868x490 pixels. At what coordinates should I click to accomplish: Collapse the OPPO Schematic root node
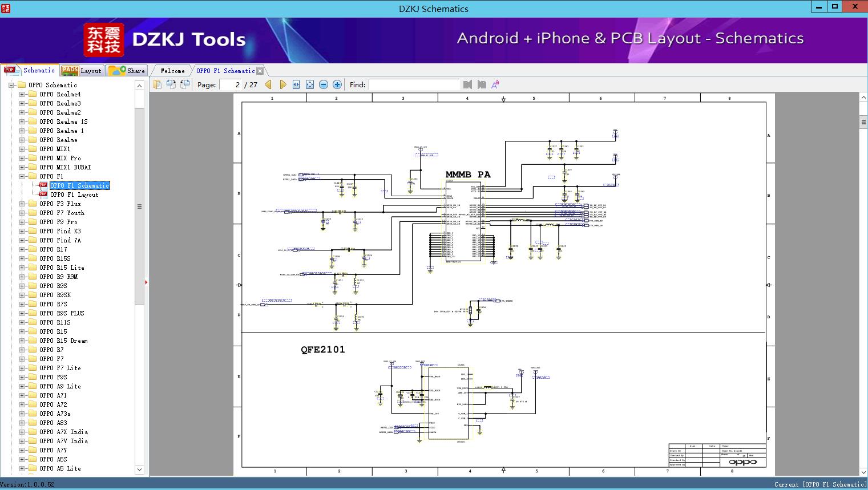(x=11, y=85)
